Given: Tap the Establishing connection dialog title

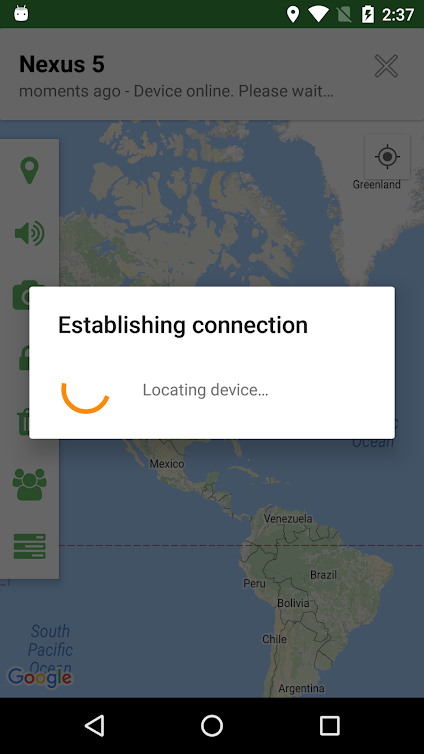Looking at the screenshot, I should [x=183, y=325].
